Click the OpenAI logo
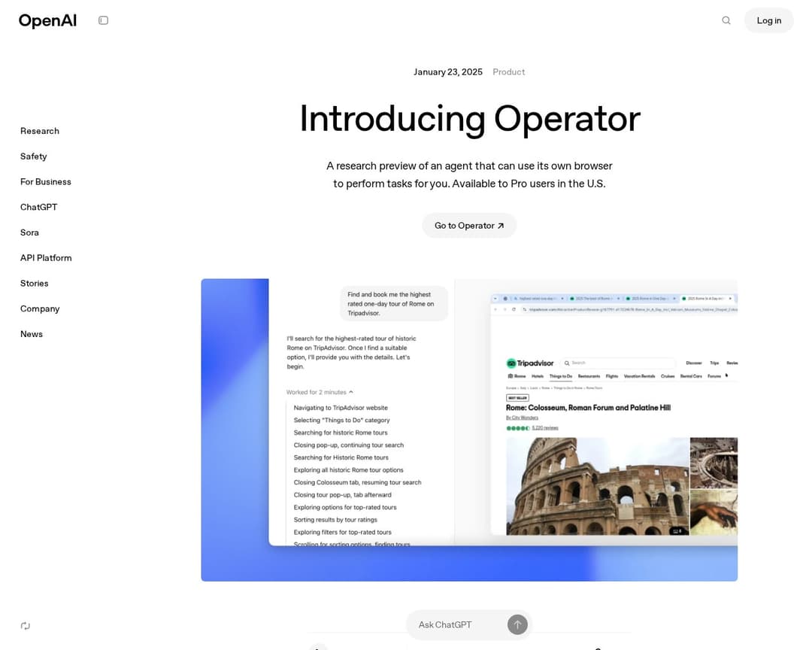This screenshot has height=650, width=812. click(x=47, y=21)
